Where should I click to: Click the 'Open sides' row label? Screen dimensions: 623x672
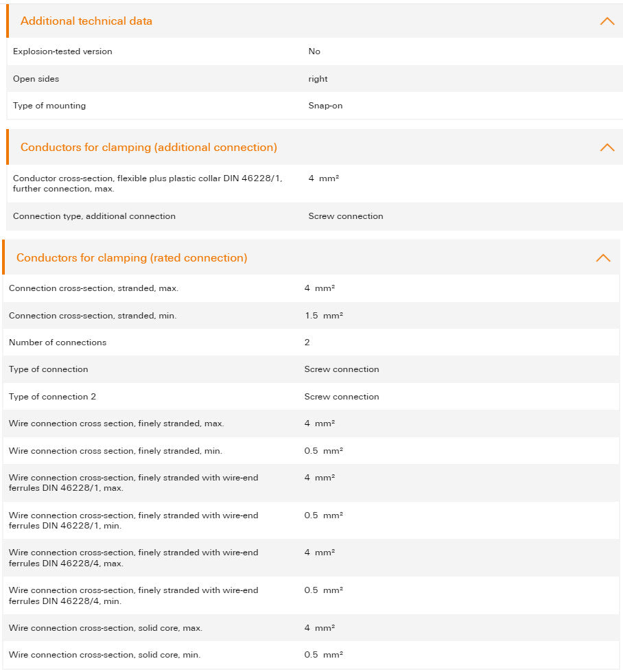coord(36,79)
